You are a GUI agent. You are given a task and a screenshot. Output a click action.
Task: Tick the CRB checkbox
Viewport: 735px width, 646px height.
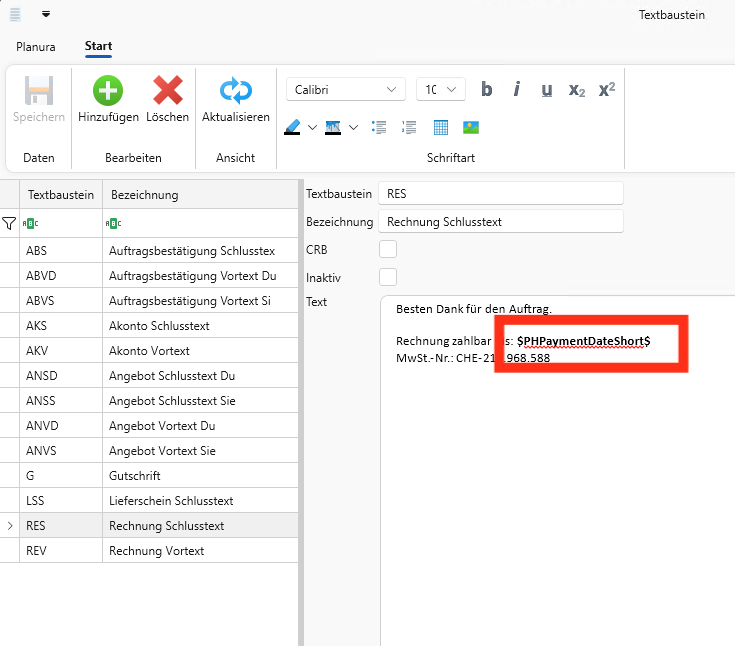tap(388, 249)
